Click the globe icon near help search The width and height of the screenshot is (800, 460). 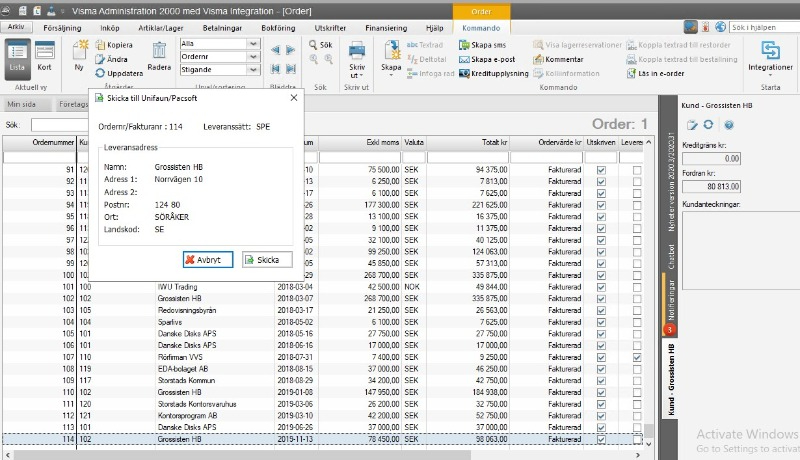720,27
